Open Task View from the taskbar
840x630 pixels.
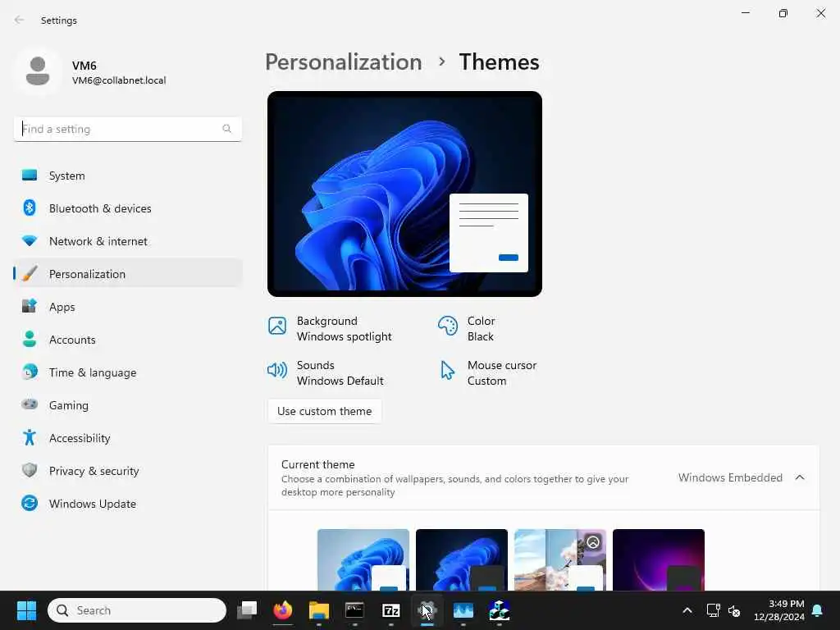(248, 610)
